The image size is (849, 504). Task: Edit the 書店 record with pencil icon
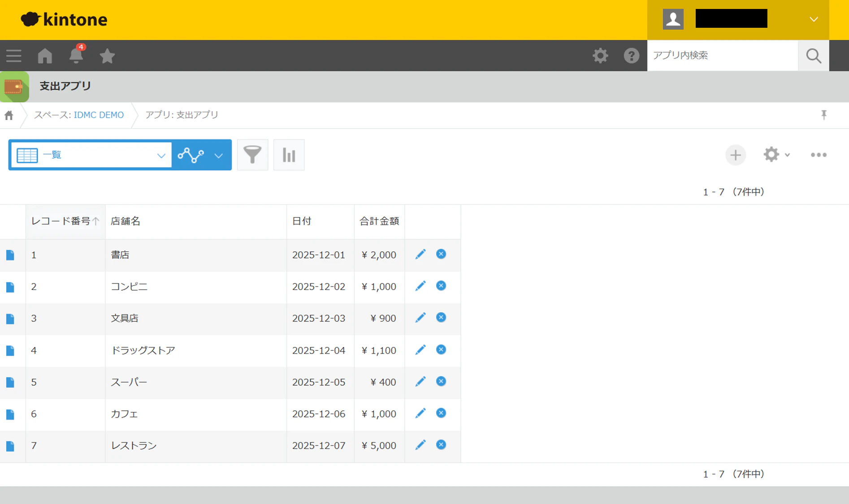pos(420,254)
